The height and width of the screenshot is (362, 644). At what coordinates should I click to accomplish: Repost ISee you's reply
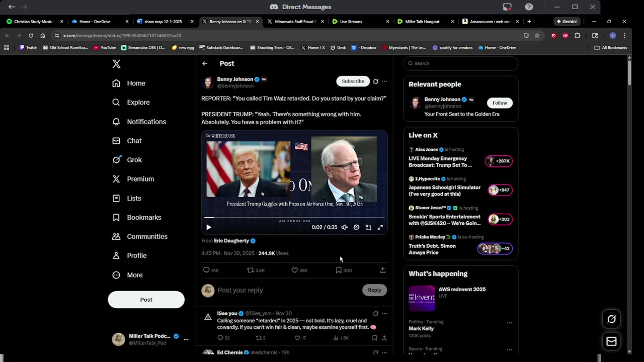coord(261,338)
